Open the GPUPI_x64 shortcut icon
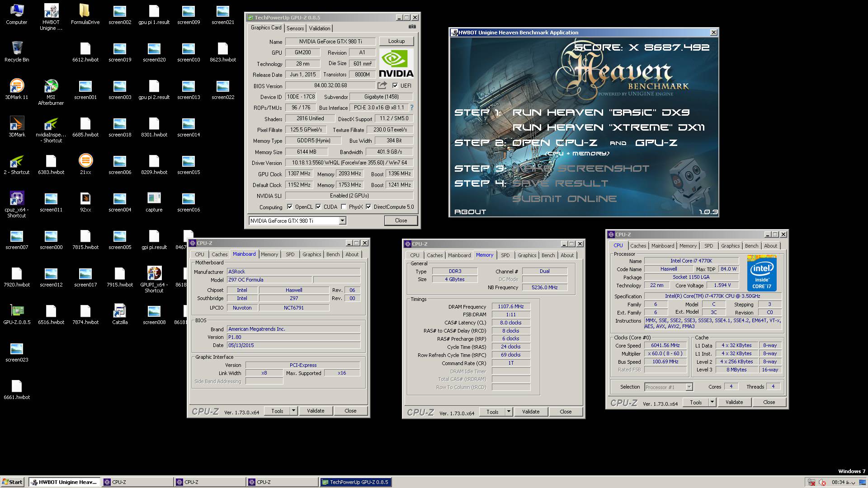The image size is (868, 488). click(154, 280)
